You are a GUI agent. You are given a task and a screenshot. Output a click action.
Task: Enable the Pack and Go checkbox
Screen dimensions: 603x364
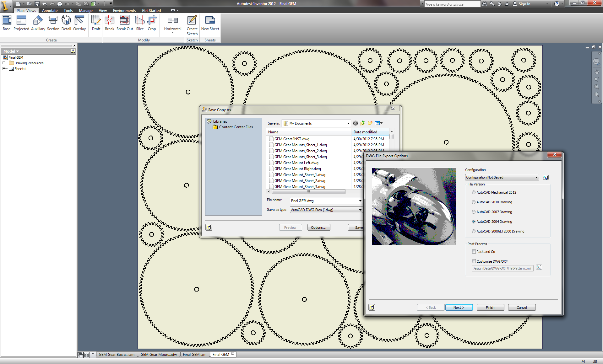pyautogui.click(x=474, y=252)
